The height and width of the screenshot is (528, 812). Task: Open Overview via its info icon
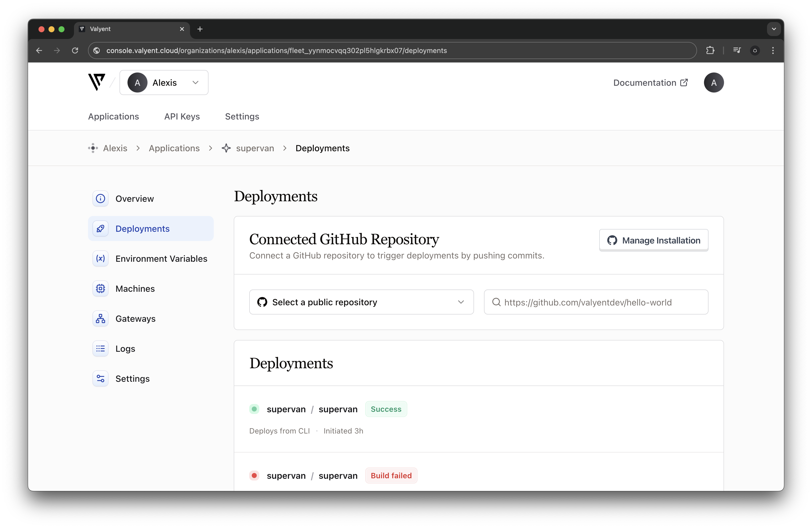pyautogui.click(x=100, y=198)
